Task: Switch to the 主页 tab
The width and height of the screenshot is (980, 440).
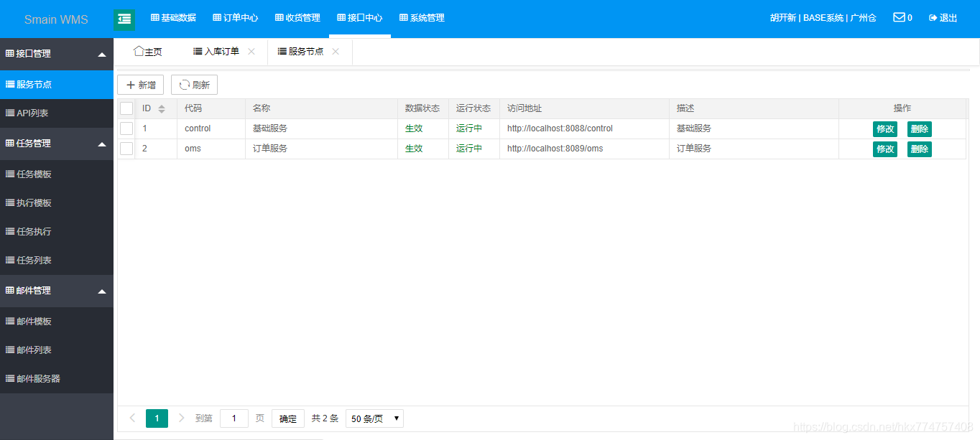Action: (148, 52)
